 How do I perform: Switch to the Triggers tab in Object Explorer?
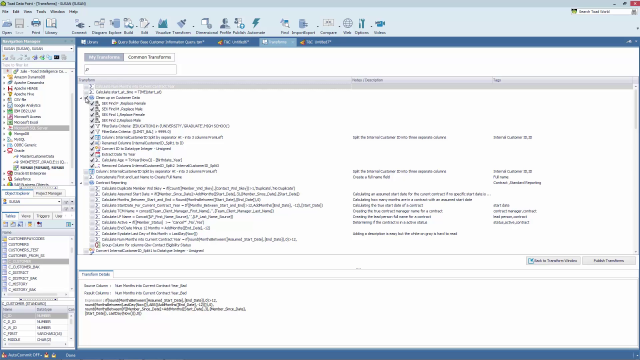coord(43,216)
